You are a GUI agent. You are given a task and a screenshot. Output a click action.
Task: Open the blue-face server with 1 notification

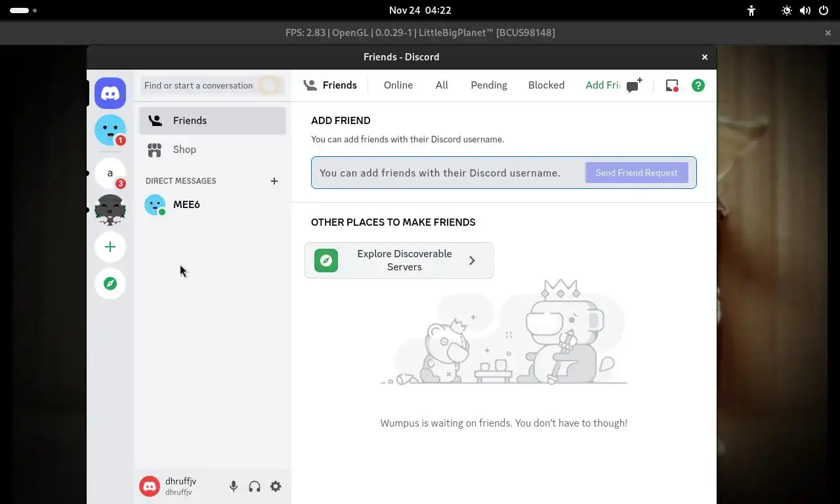[x=110, y=130]
